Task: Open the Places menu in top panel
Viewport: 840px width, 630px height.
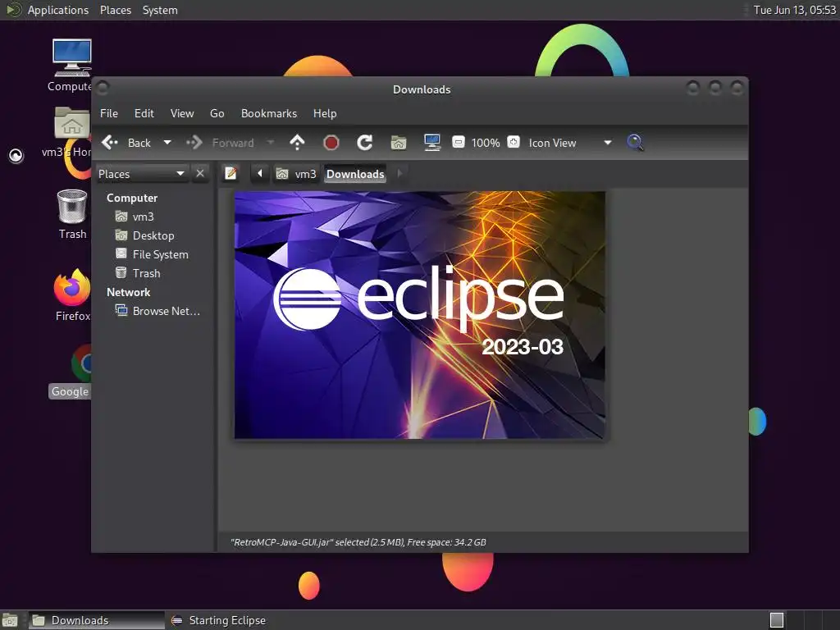Action: point(115,10)
